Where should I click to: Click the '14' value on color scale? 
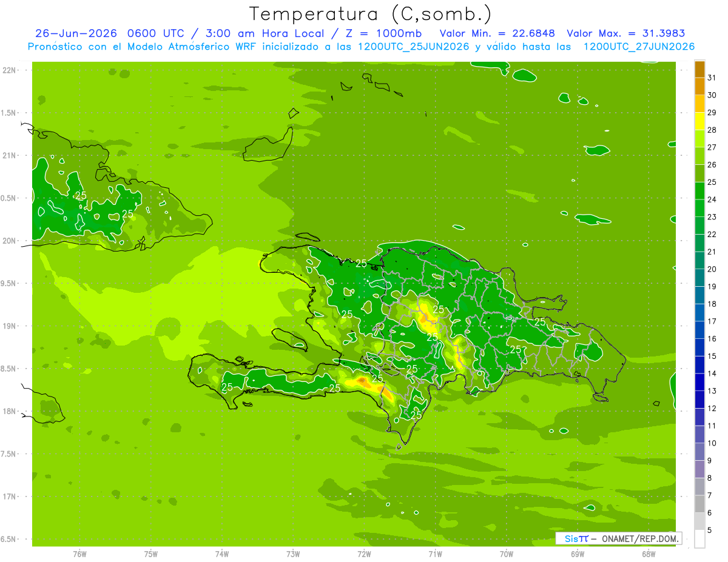point(712,373)
